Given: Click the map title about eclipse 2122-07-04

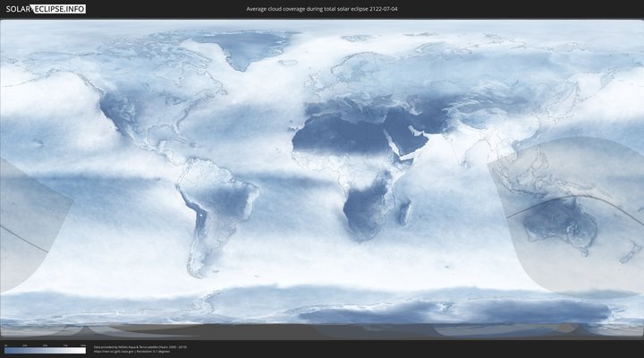Looking at the screenshot, I should [321, 9].
